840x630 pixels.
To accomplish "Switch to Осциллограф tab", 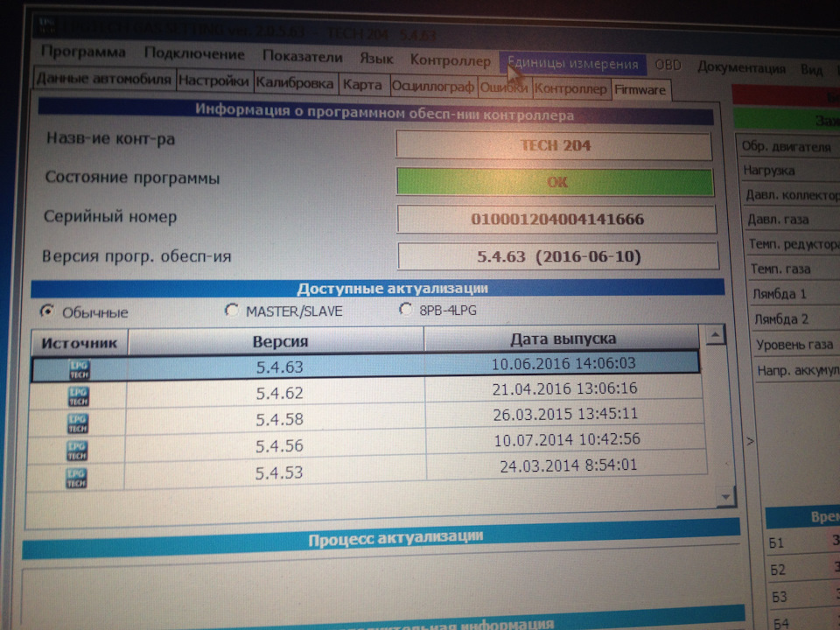I will (x=433, y=87).
